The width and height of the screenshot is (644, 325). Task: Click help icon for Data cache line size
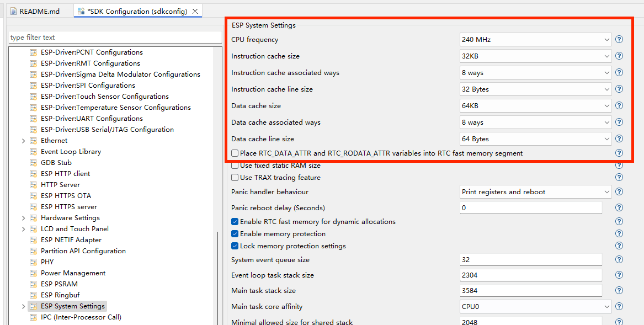pyautogui.click(x=619, y=138)
